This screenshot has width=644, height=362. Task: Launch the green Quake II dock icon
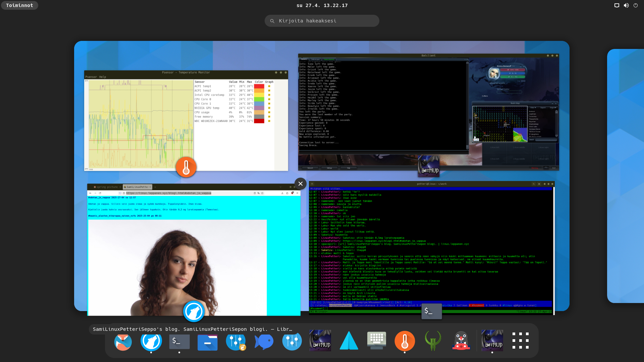point(433,341)
